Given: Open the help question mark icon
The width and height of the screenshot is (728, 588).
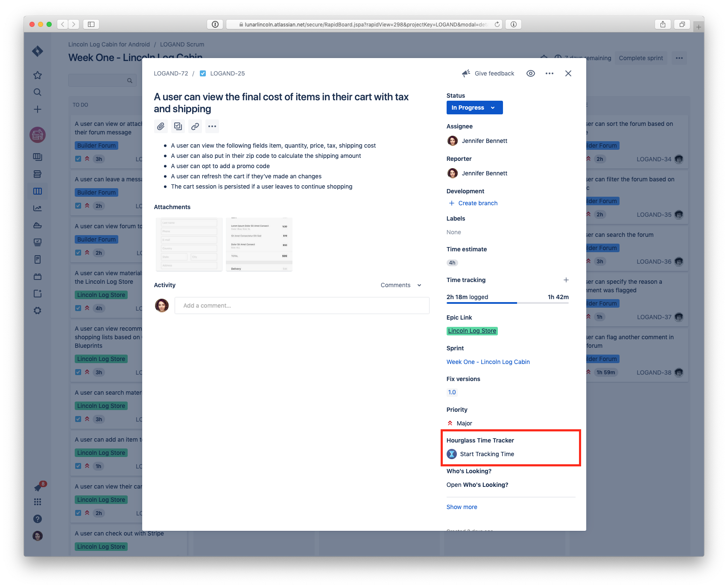Looking at the screenshot, I should (38, 519).
